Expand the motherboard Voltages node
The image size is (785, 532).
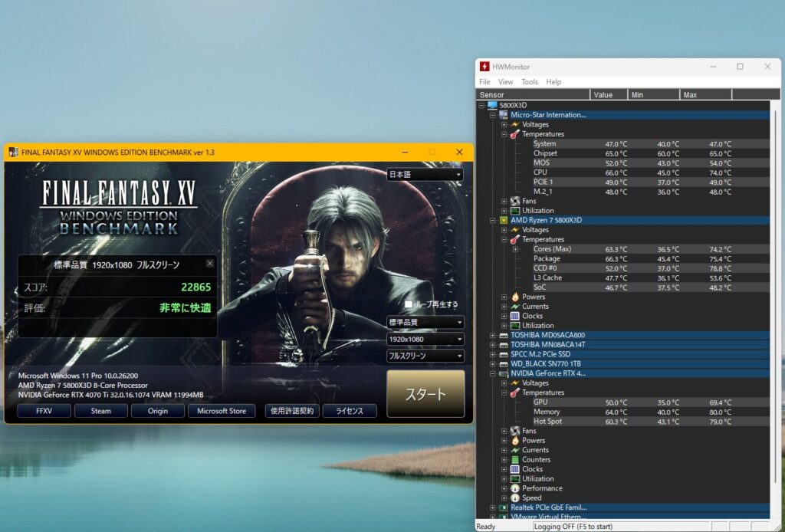[x=504, y=125]
